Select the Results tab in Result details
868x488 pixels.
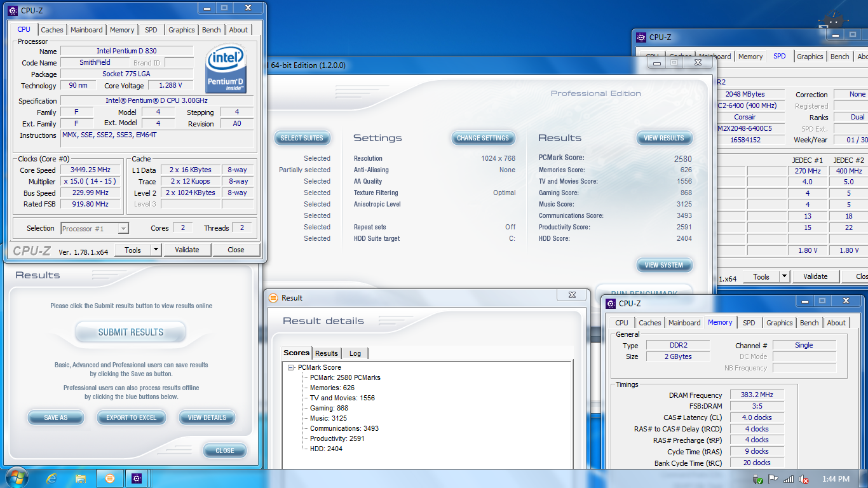point(327,353)
